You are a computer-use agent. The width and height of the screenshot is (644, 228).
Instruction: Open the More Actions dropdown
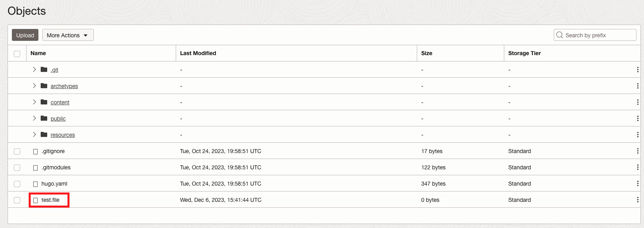point(68,35)
